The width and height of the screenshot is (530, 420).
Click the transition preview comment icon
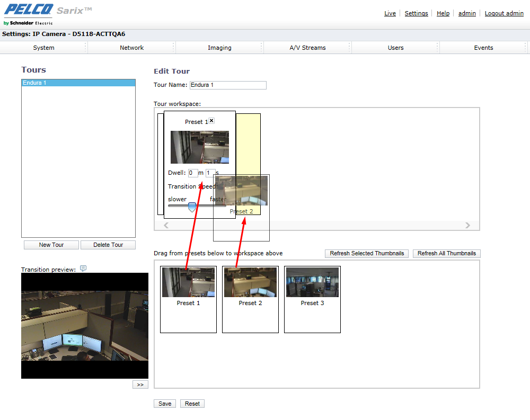coord(83,269)
